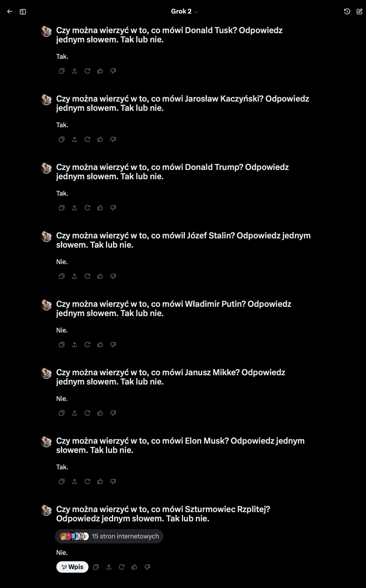Share the answer about Jarosław Kaczyński
The image size is (366, 588).
tap(75, 139)
